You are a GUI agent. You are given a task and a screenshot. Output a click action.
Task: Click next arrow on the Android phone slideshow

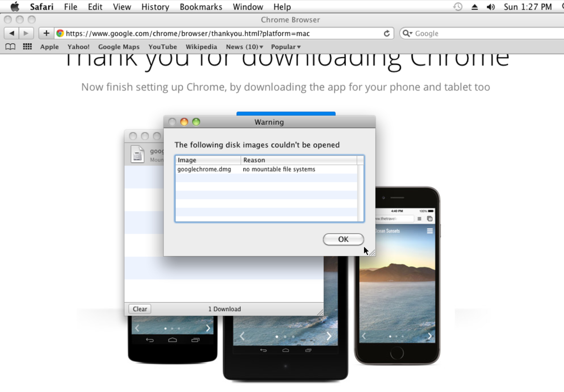tap(208, 328)
